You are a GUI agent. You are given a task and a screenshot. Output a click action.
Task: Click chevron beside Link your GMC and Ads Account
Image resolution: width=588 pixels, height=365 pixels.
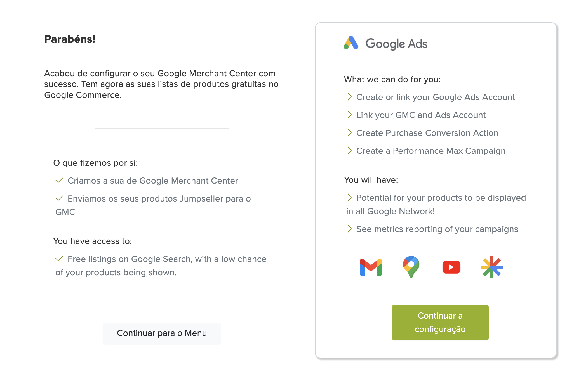pyautogui.click(x=349, y=115)
